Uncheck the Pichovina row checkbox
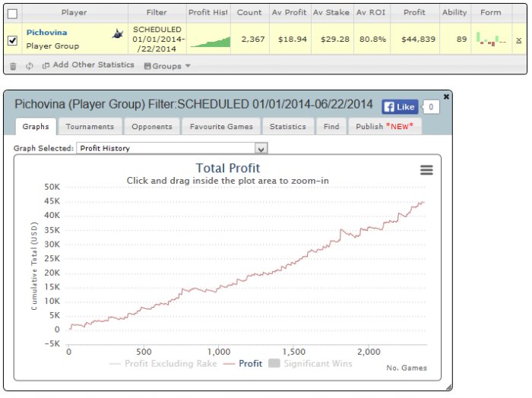The width and height of the screenshot is (532, 398). [13, 40]
